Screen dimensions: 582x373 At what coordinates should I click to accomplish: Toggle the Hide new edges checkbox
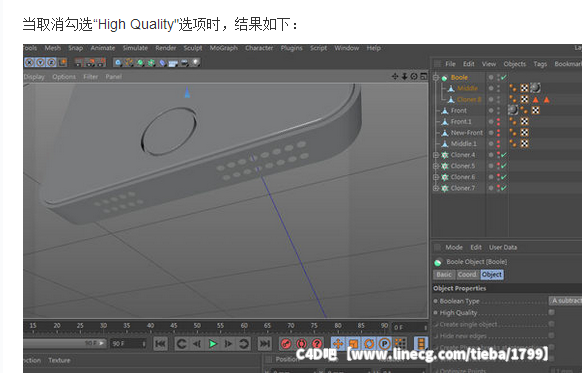point(552,336)
